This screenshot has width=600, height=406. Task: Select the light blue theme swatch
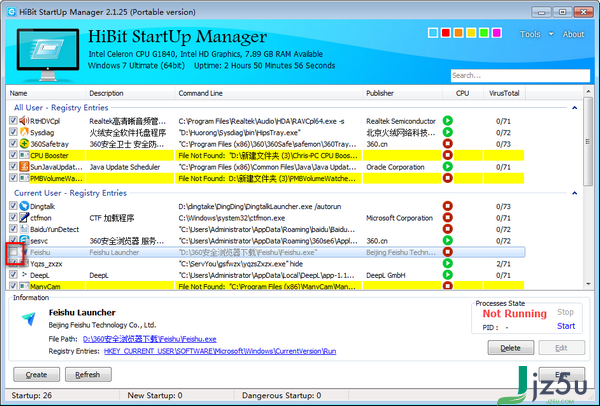[x=433, y=33]
